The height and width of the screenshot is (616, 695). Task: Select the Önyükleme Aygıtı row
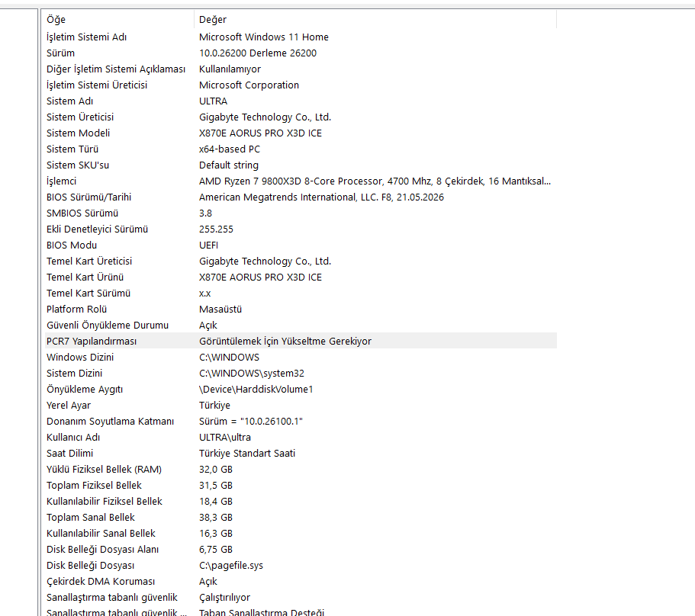(301, 390)
